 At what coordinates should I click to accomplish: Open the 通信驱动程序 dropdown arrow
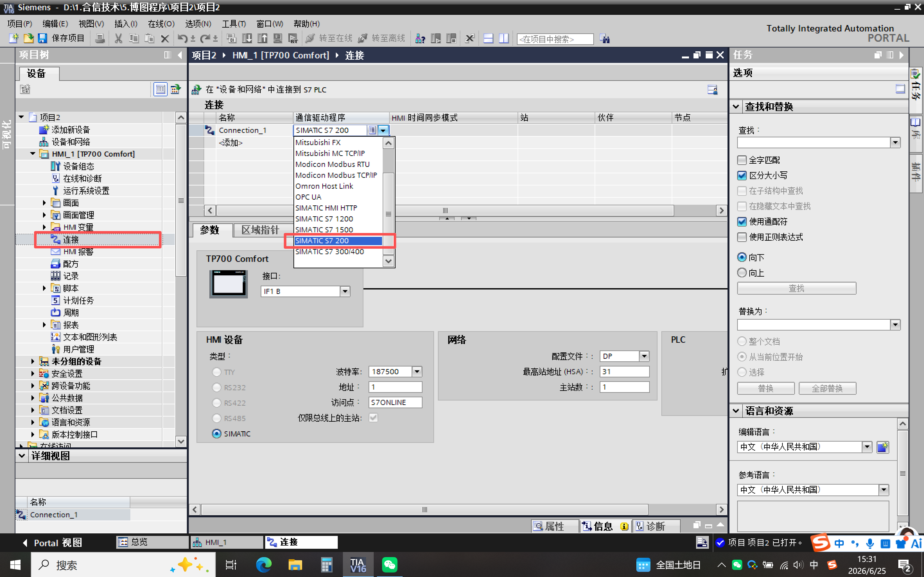point(383,130)
